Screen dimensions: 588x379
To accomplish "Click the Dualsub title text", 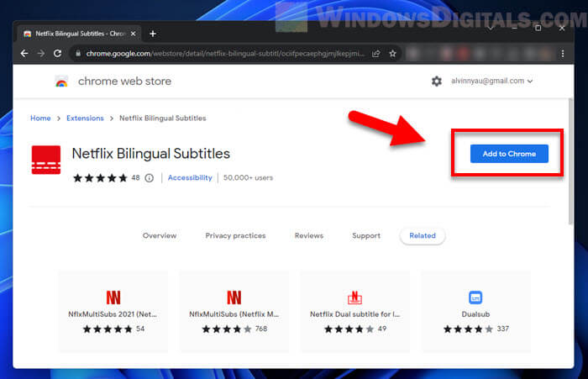I will pyautogui.click(x=475, y=314).
